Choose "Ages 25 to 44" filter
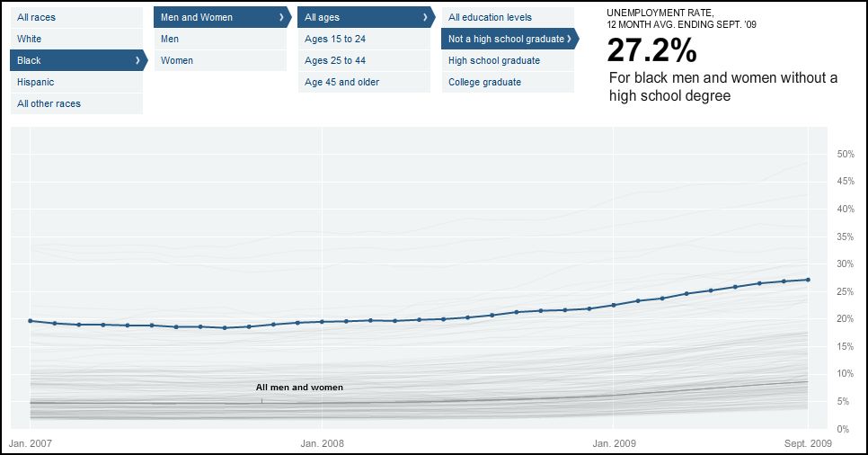The image size is (868, 455). 335,60
